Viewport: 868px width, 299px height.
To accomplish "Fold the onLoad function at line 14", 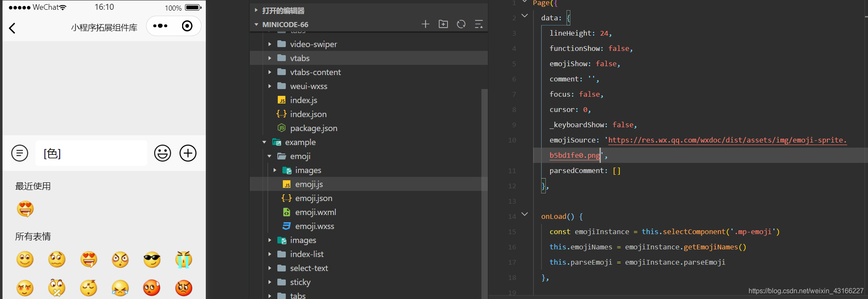I will point(525,214).
